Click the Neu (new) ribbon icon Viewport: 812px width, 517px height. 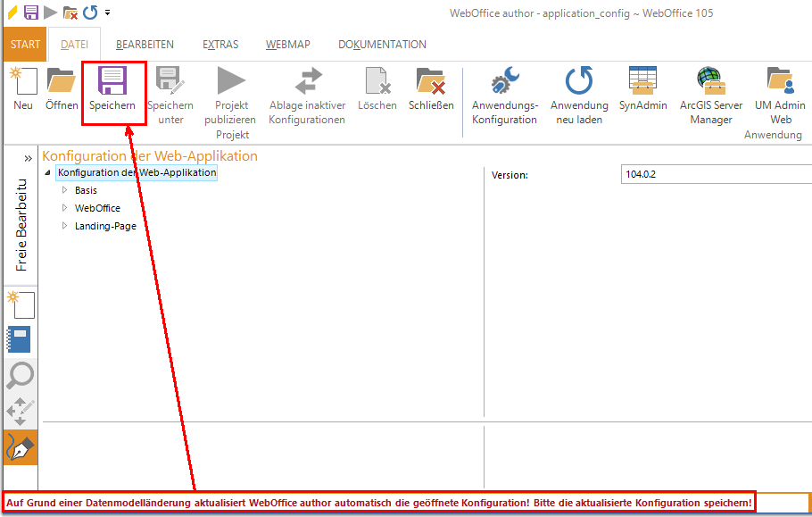23,81
